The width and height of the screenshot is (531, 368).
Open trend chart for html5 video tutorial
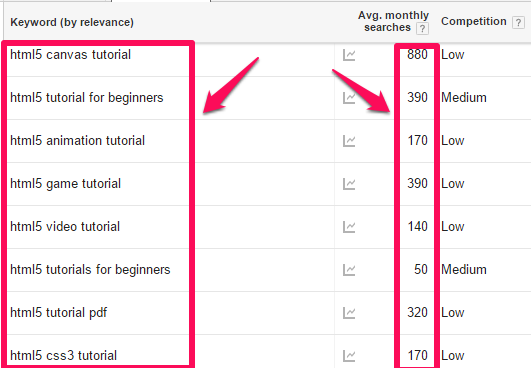pyautogui.click(x=349, y=227)
